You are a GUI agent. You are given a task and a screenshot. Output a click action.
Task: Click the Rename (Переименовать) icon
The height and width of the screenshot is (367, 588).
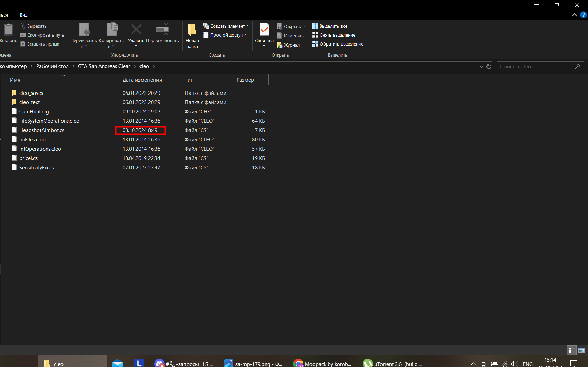[x=162, y=30]
